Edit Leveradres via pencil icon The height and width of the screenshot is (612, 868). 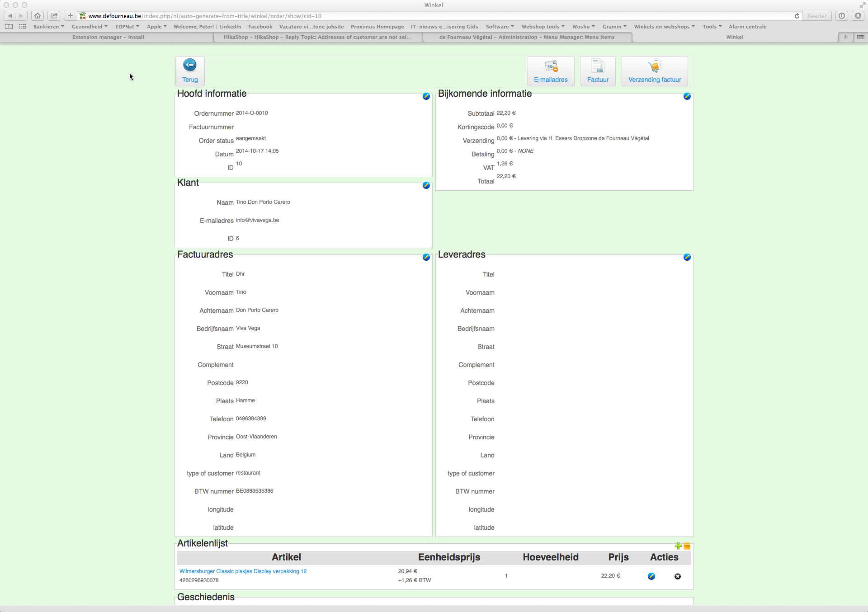687,257
